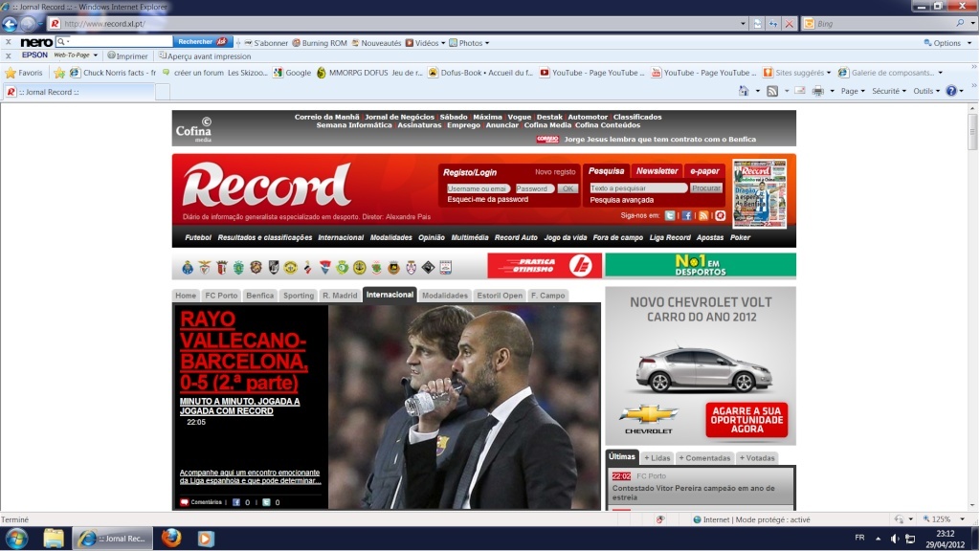The width and height of the screenshot is (980, 551).
Task: Click the browser back arrow button
Action: click(10, 24)
